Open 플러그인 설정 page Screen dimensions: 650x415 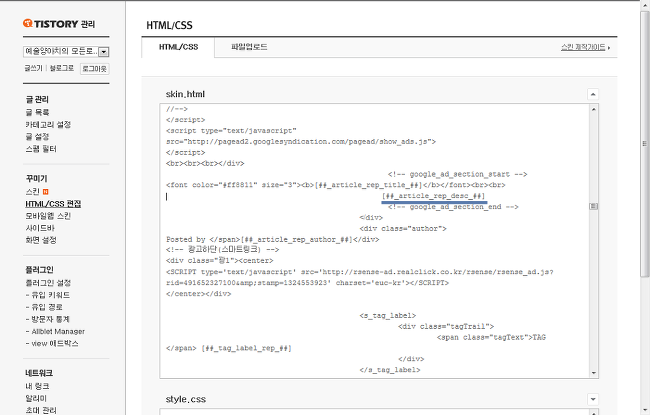pos(48,283)
